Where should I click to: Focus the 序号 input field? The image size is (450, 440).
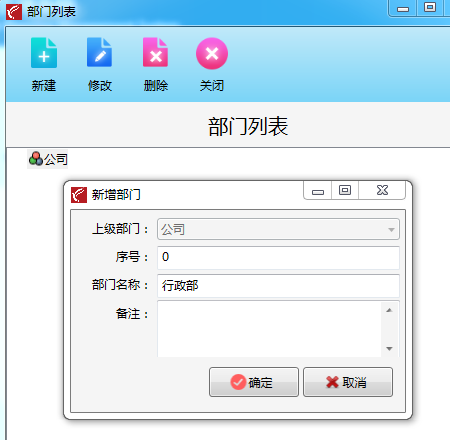(x=278, y=257)
